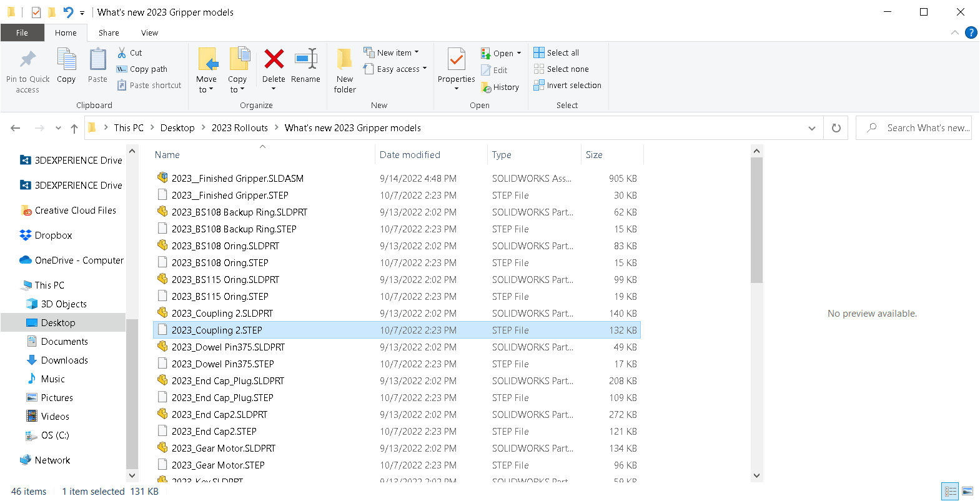This screenshot has width=980, height=501.
Task: Click Properties checkmark in Quick Access toolbar
Action: 36,12
